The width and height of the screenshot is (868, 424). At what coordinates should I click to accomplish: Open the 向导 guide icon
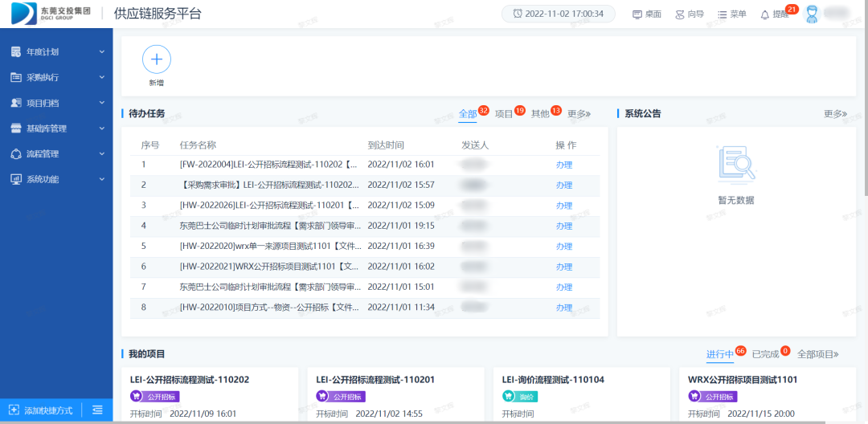[680, 14]
